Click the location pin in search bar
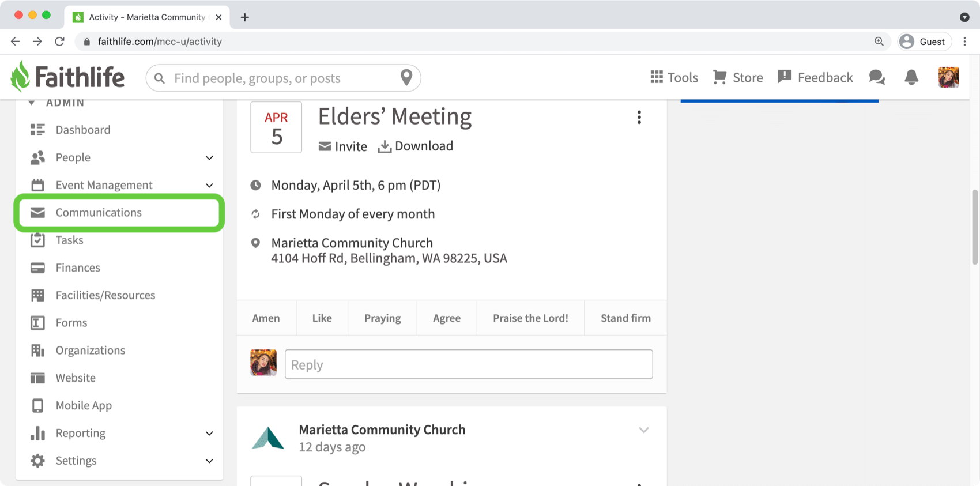This screenshot has width=980, height=486. pyautogui.click(x=406, y=78)
